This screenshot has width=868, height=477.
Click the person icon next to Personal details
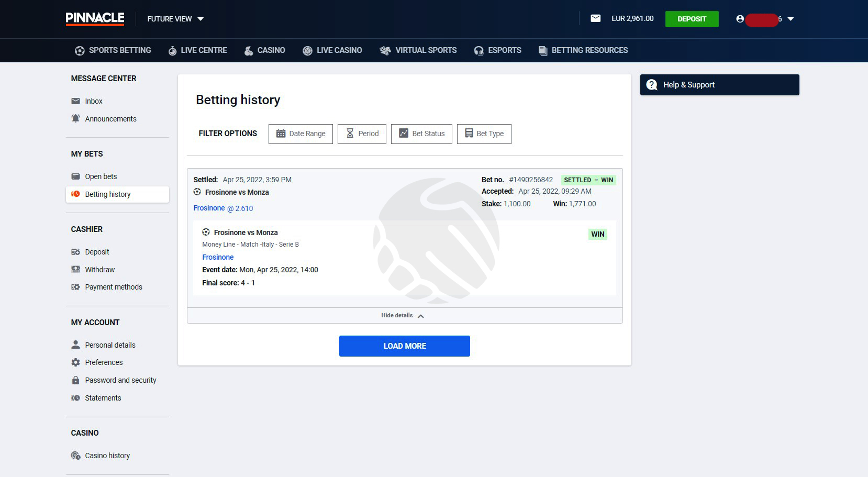coord(76,345)
